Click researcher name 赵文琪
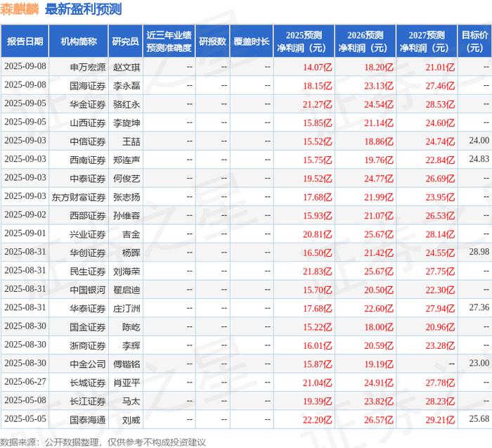Viewport: 492px width, 448px height. tap(127, 68)
